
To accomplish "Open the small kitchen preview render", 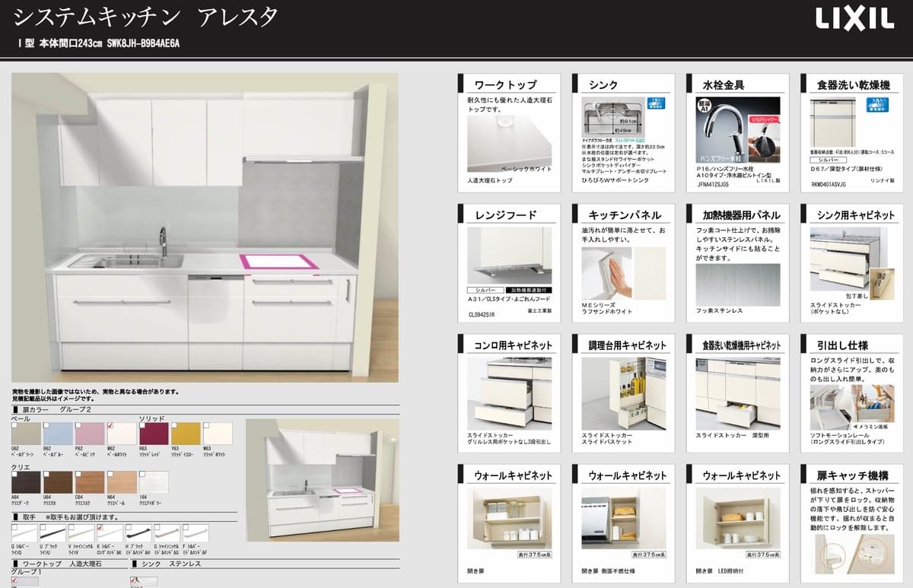I will (322, 479).
